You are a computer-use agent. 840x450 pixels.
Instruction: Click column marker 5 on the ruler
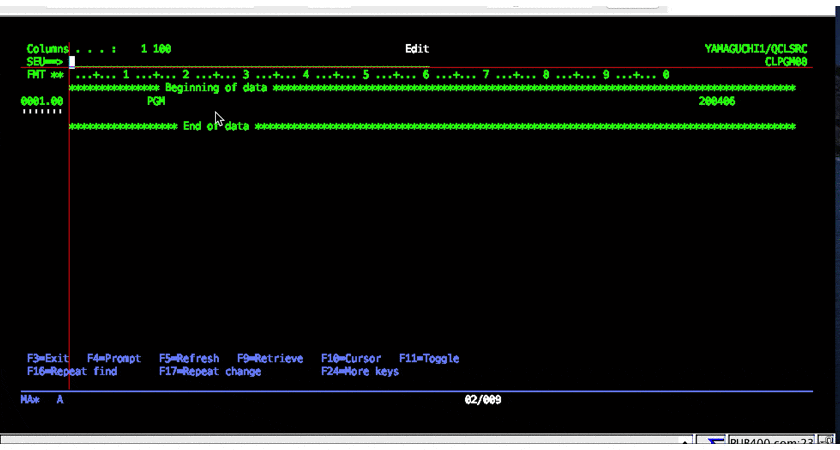366,75
